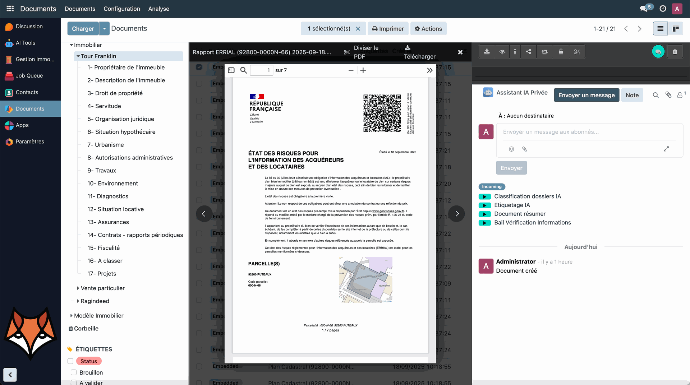Viewport: 690px width, 385px height.
Task: Uncheck the selected first document row checkbox
Action: tap(199, 67)
